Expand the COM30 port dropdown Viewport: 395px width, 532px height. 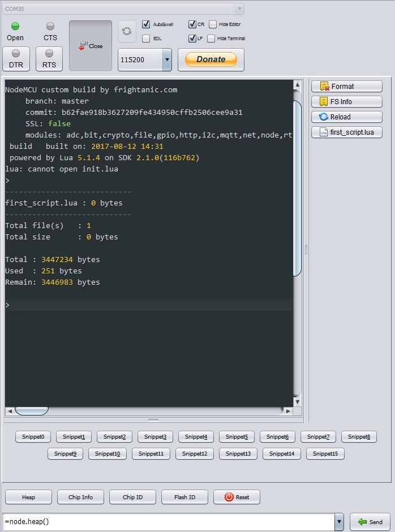pyautogui.click(x=239, y=9)
